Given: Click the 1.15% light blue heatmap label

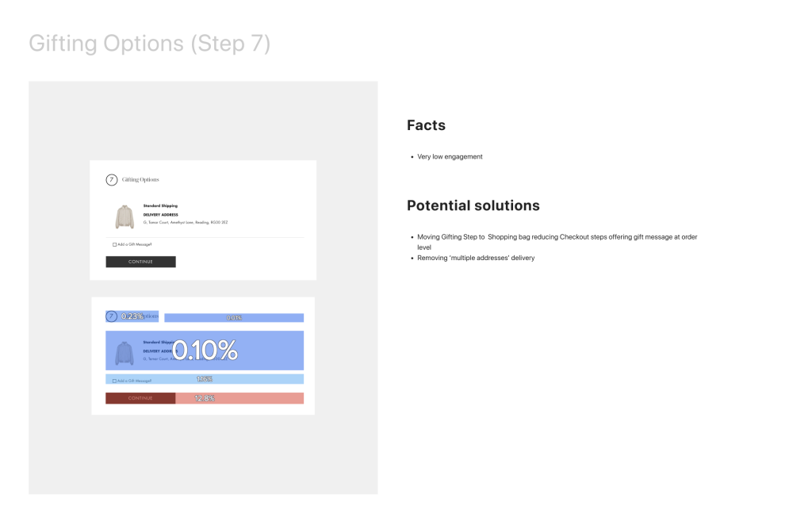Looking at the screenshot, I should pyautogui.click(x=205, y=379).
